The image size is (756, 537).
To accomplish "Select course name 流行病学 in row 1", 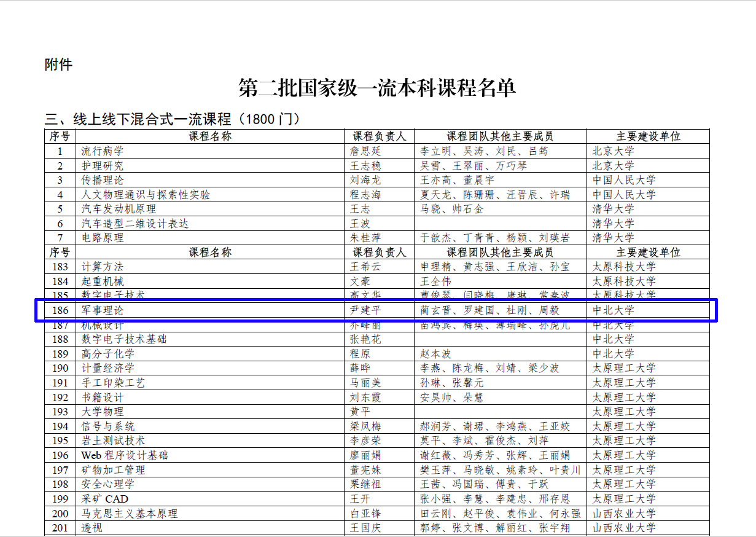I will click(103, 151).
